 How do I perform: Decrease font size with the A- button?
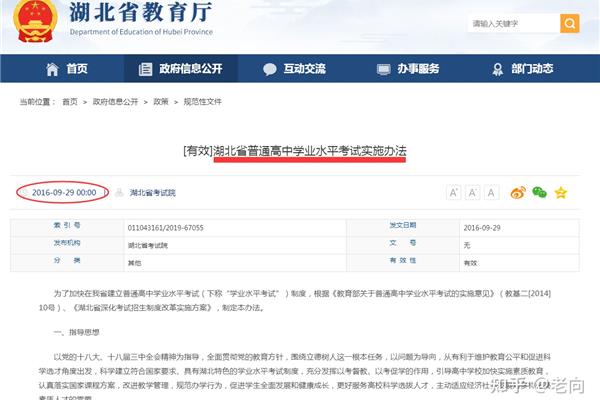pyautogui.click(x=472, y=193)
